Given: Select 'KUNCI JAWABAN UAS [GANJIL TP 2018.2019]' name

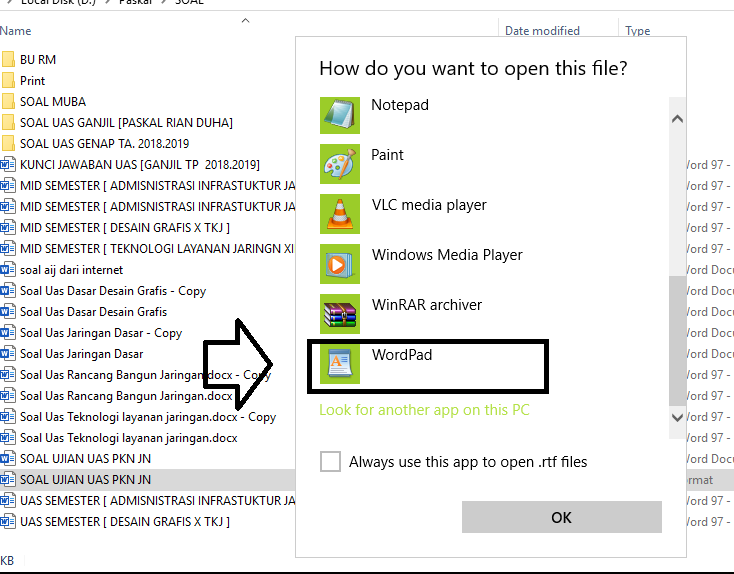Looking at the screenshot, I should [139, 165].
